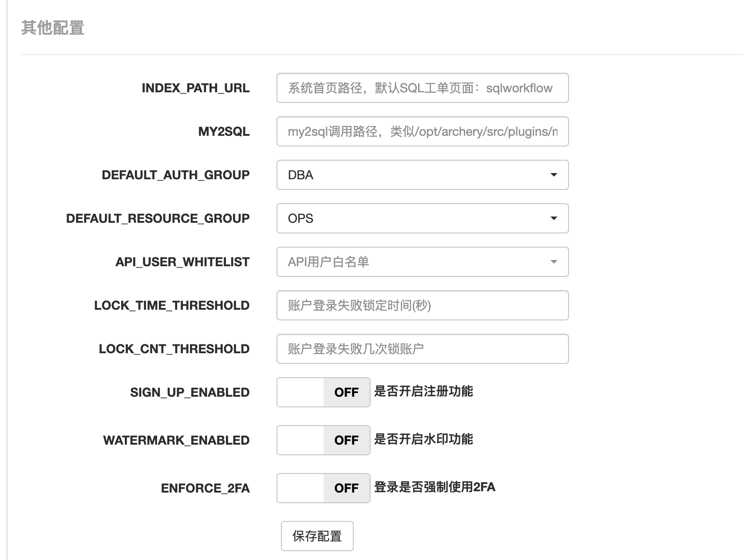Turn on the WATERMARK_ENABLED switch
This screenshot has height=560, width=743.
point(323,440)
